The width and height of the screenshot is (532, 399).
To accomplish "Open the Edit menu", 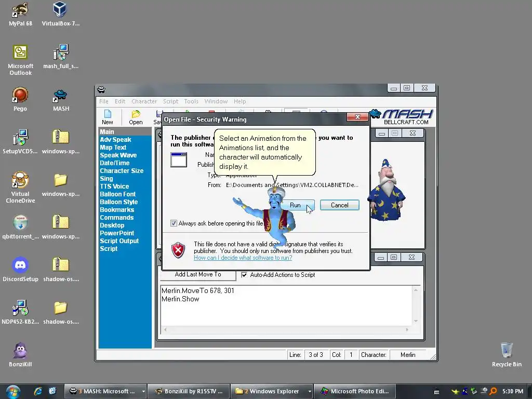I will [x=120, y=101].
